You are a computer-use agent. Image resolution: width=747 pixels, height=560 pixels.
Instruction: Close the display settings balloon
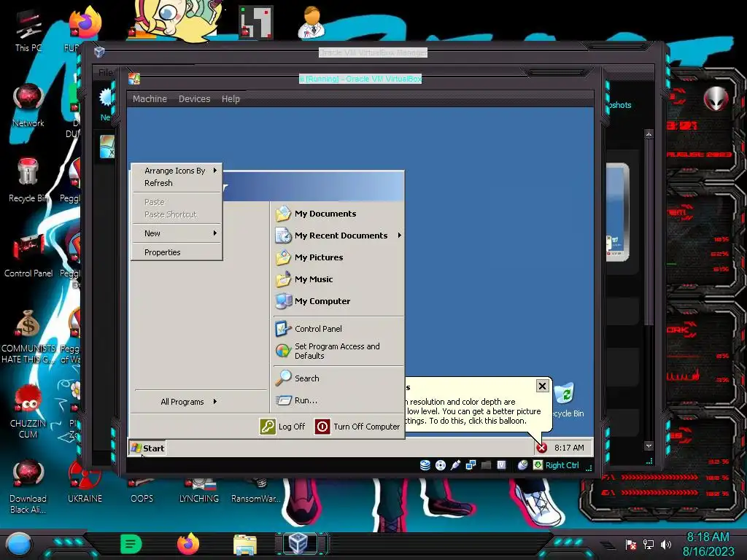tap(542, 386)
